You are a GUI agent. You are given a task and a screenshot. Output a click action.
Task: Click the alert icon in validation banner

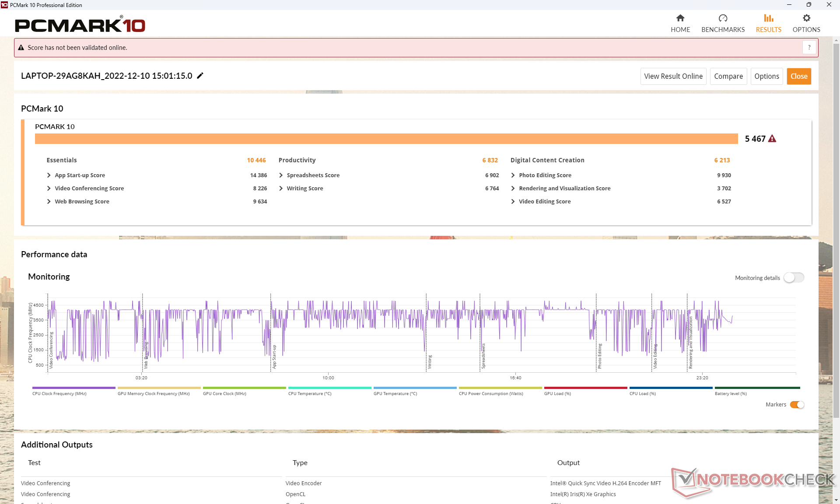(x=21, y=48)
